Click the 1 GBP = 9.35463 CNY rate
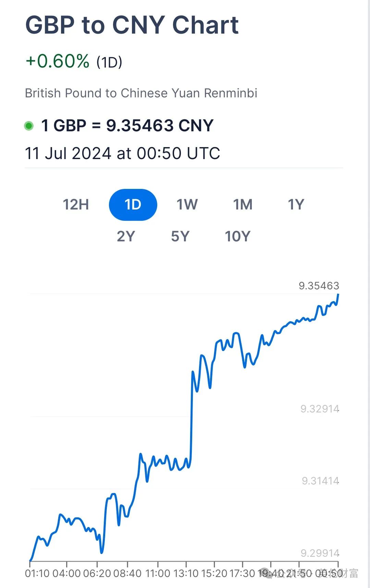 (x=127, y=125)
